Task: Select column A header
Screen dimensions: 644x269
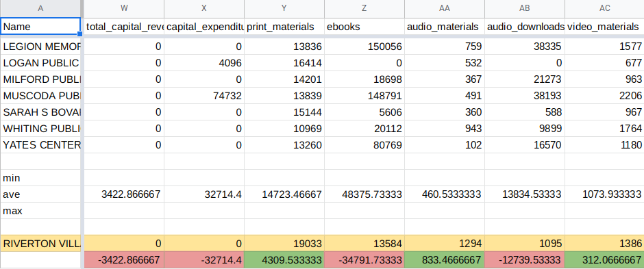Action: tap(40, 8)
